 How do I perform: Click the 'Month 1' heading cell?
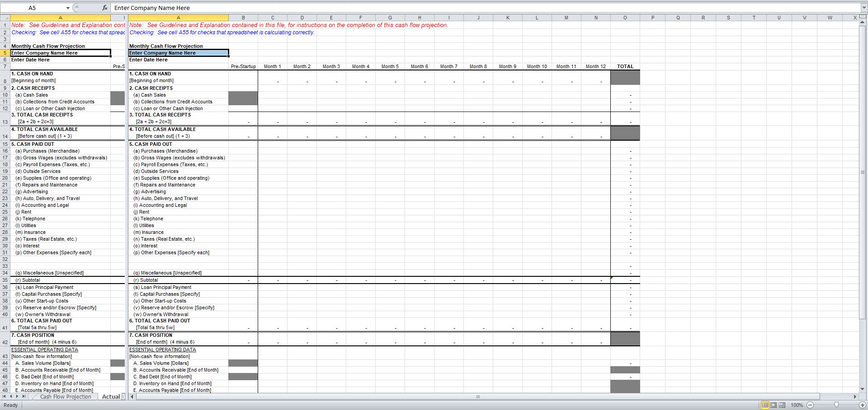(273, 66)
